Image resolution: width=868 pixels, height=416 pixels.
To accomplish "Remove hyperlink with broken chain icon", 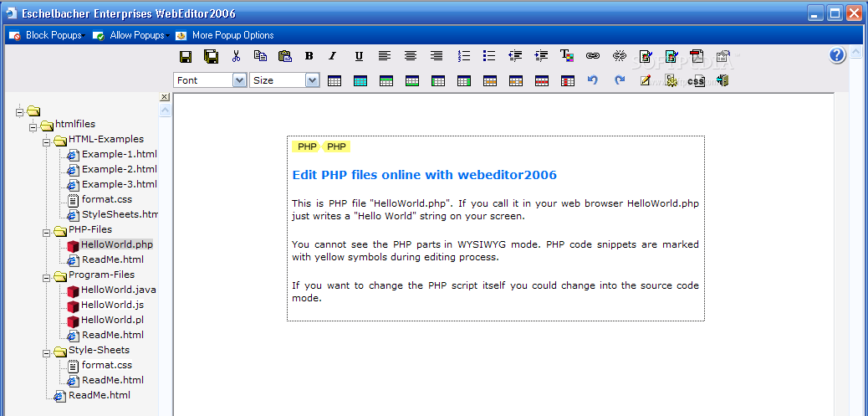I will pos(620,56).
